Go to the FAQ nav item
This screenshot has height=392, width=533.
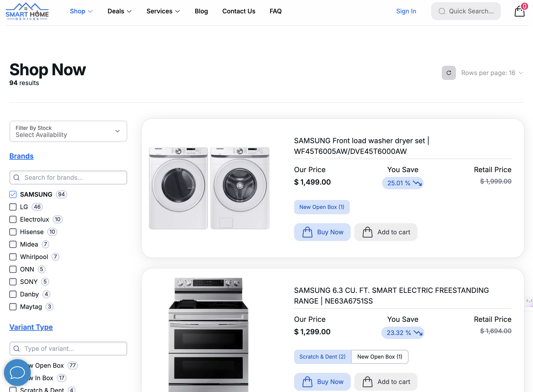coord(275,11)
